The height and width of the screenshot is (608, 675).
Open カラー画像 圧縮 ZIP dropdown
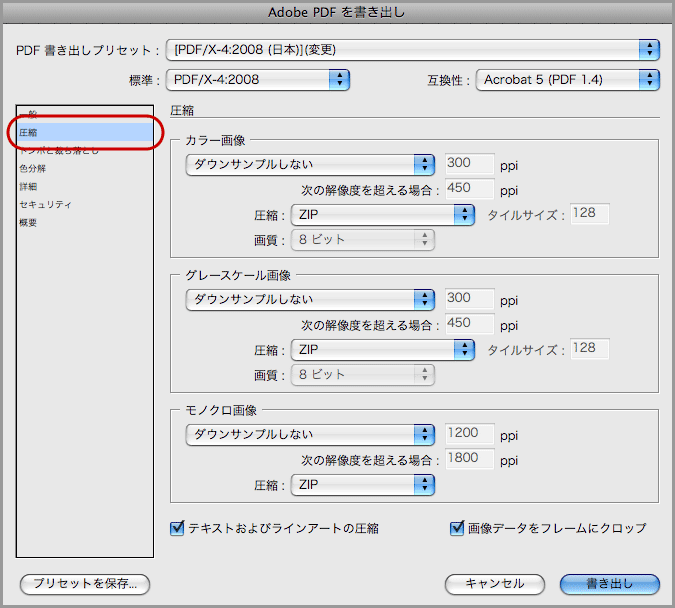click(383, 215)
